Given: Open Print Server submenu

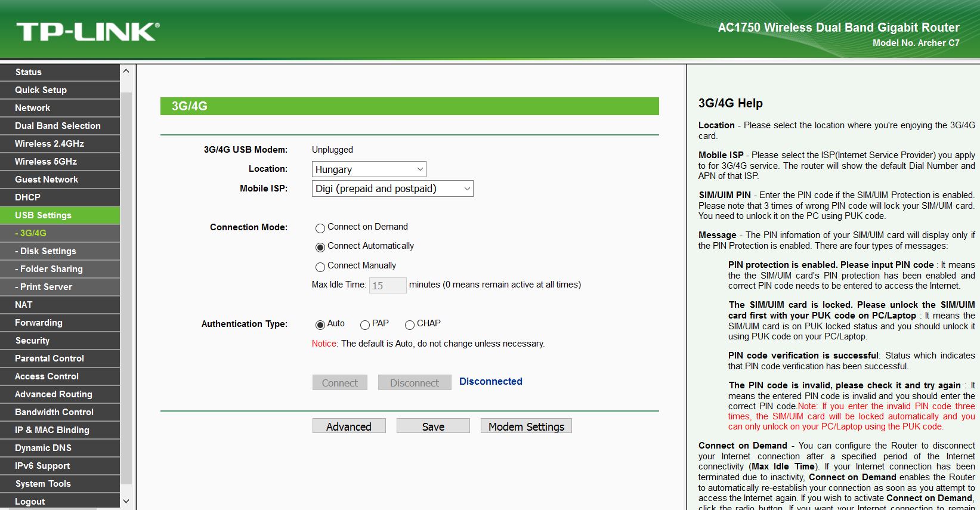Looking at the screenshot, I should [x=60, y=287].
